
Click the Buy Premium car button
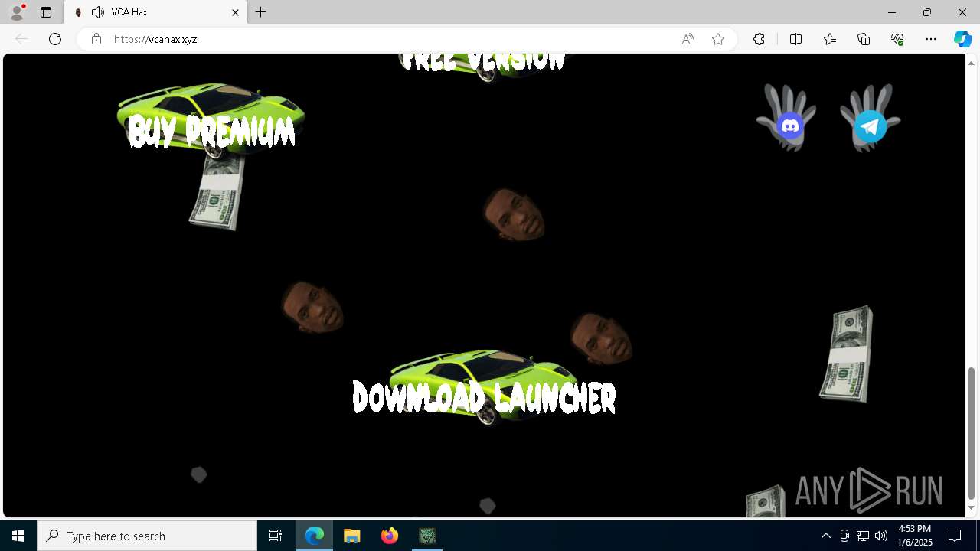click(x=211, y=122)
